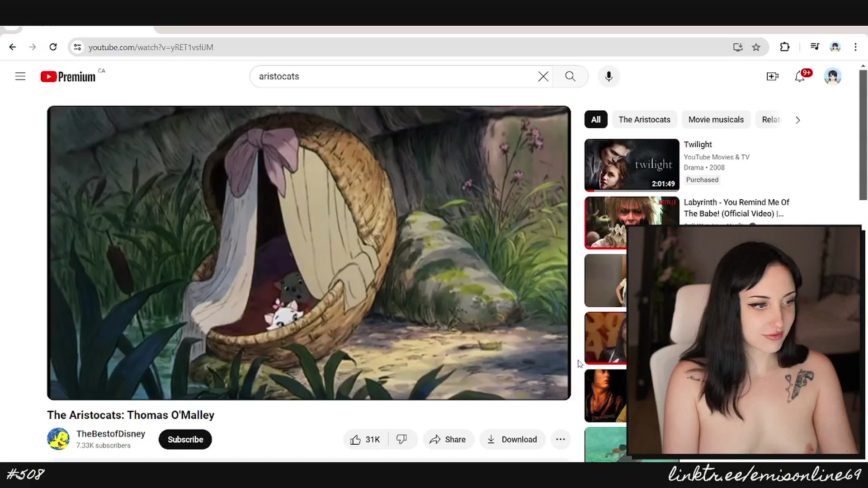Open TheBestofDisney channel avatar
This screenshot has width=868, height=488.
click(x=58, y=439)
